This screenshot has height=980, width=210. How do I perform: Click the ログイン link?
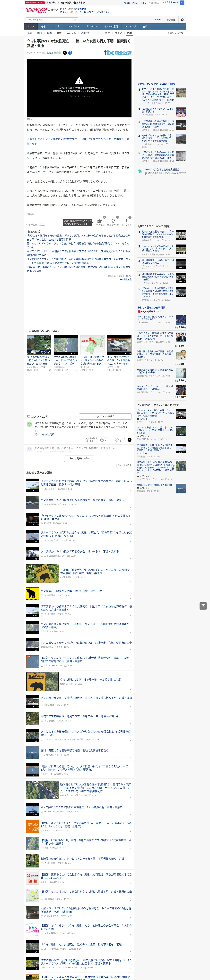click(64, 12)
